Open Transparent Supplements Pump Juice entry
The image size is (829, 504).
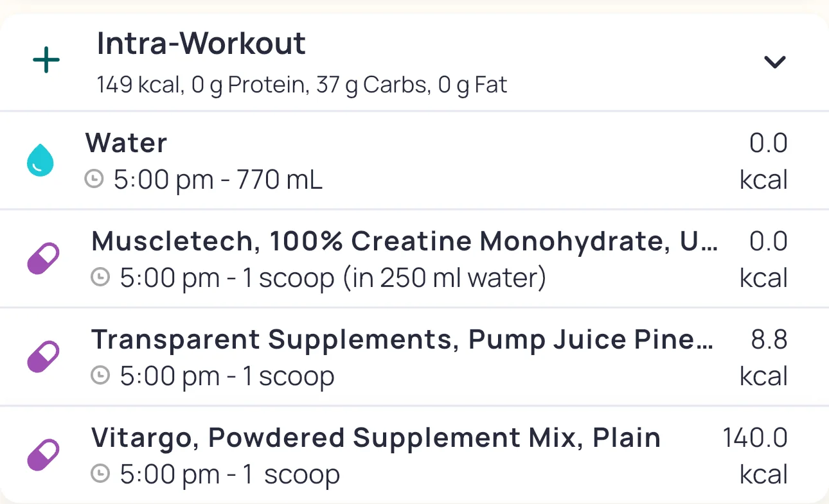(402, 340)
